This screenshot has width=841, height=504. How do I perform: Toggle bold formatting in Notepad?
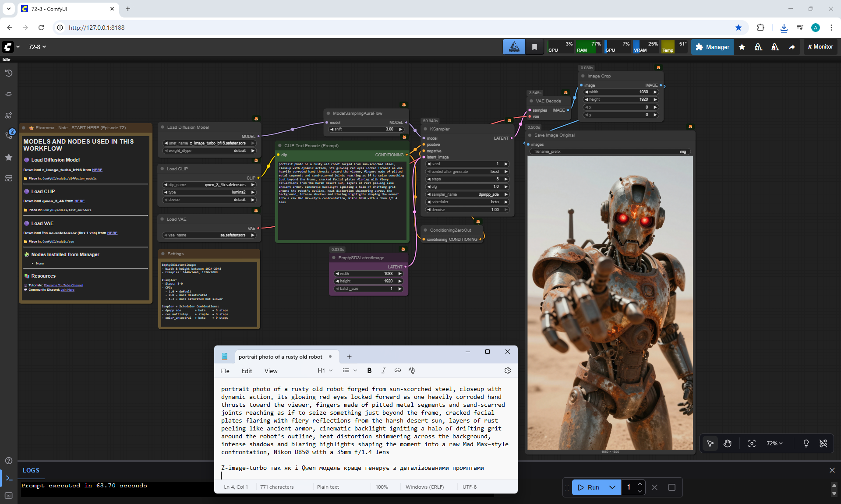369,370
